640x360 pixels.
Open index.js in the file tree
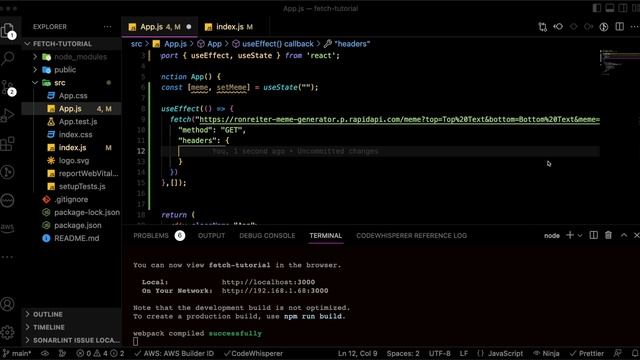[72, 148]
